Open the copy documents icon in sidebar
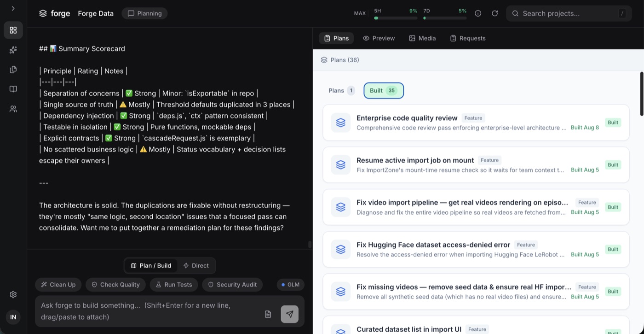The width and height of the screenshot is (644, 334). (13, 70)
